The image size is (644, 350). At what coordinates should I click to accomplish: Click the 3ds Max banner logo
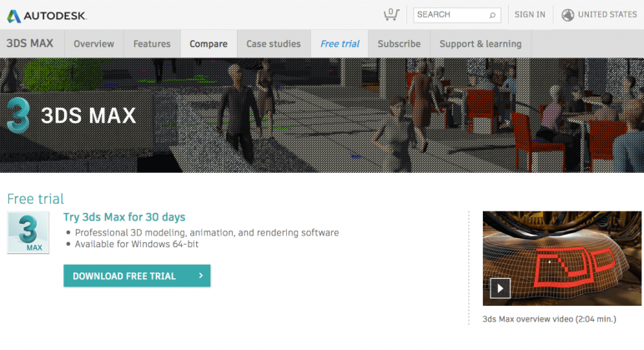(18, 115)
